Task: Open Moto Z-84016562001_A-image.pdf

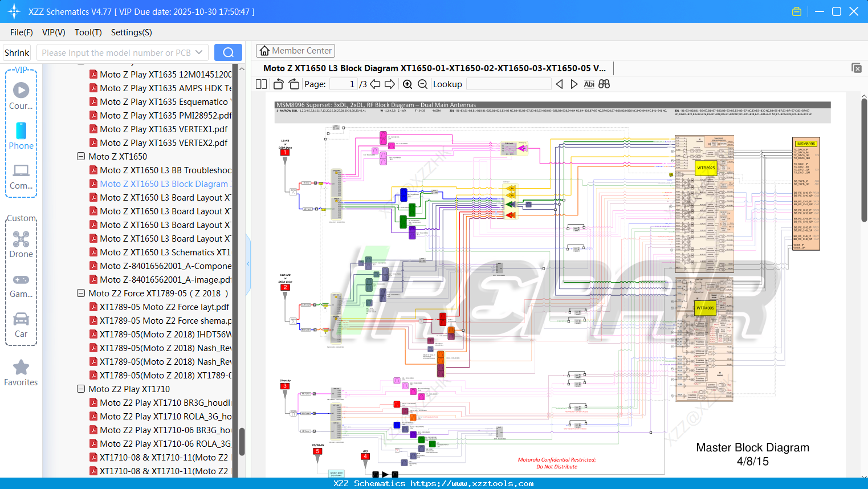Action: tap(166, 279)
